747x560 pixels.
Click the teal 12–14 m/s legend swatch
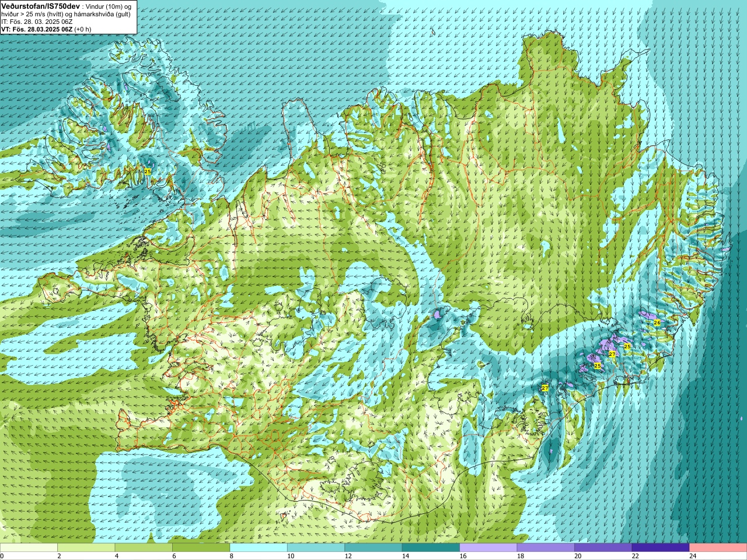pyautogui.click(x=373, y=548)
